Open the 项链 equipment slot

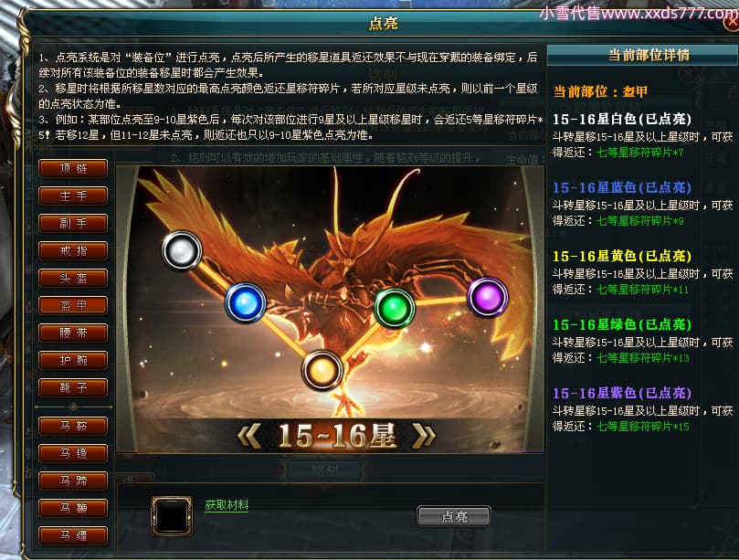[x=73, y=168]
